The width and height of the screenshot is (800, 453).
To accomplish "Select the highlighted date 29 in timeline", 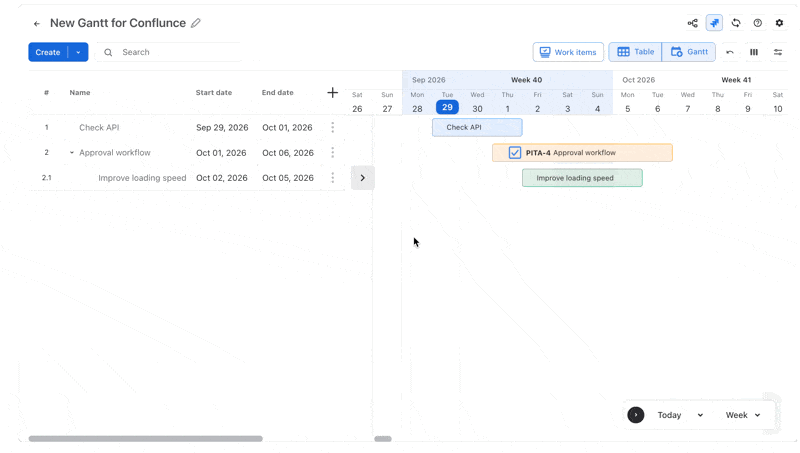I will point(447,107).
